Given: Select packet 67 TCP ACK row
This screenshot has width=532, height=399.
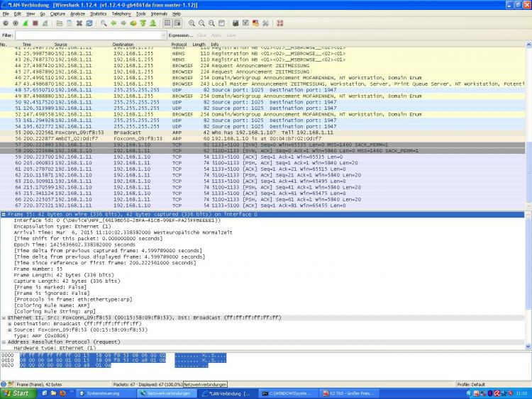Looking at the screenshot, I should pyautogui.click(x=262, y=206).
